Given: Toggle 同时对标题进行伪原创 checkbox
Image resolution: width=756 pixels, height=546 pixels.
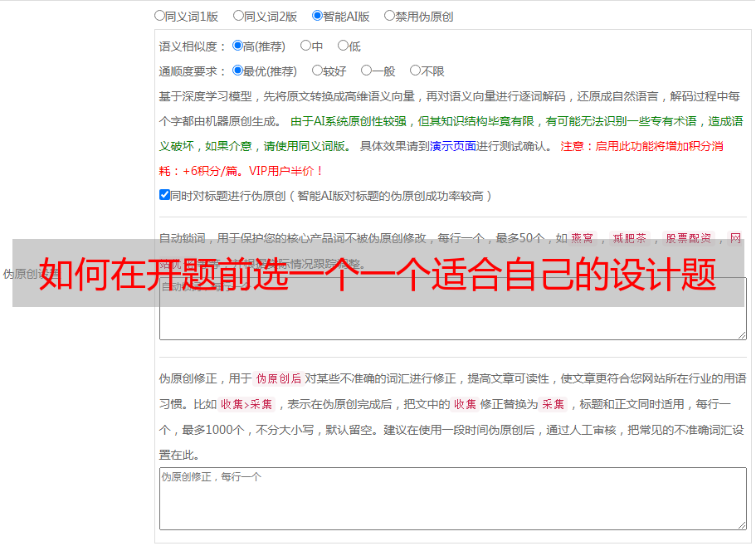Looking at the screenshot, I should click(x=164, y=195).
